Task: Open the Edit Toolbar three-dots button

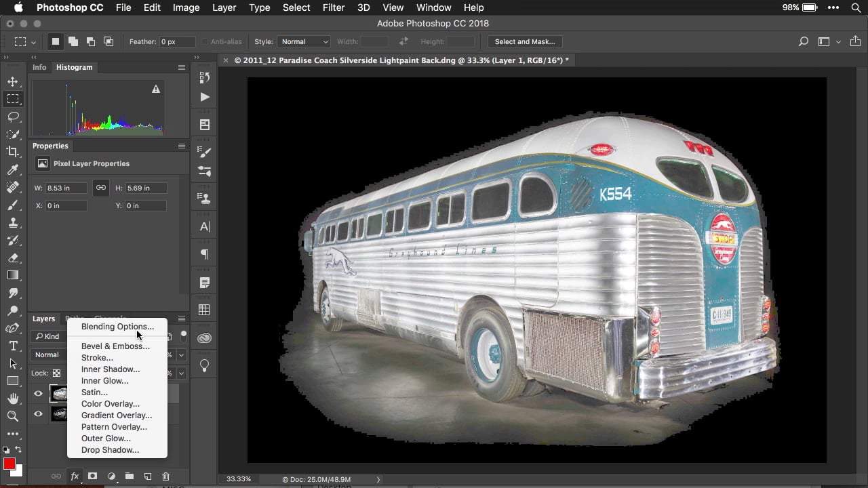Action: click(x=12, y=434)
